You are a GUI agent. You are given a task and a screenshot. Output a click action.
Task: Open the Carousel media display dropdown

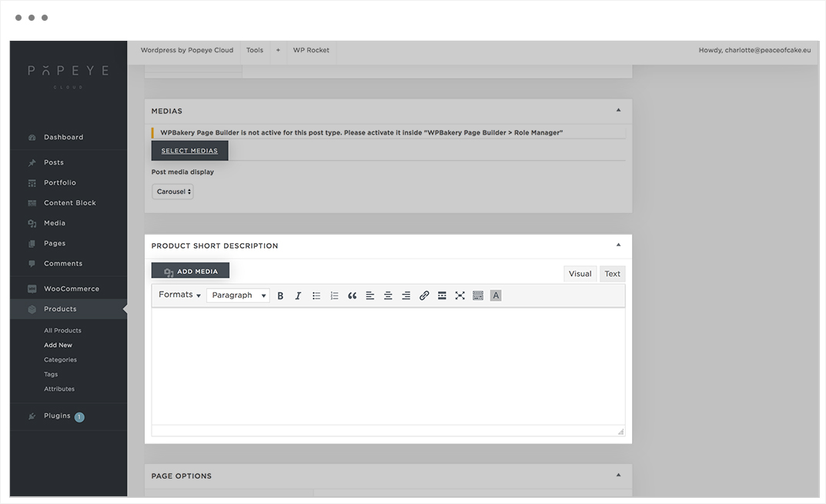(172, 192)
